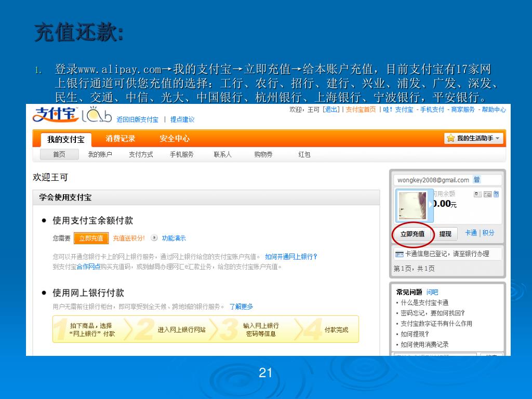Click the circled 立即充值 button in the sidebar
The width and height of the screenshot is (532, 399).
pos(412,234)
